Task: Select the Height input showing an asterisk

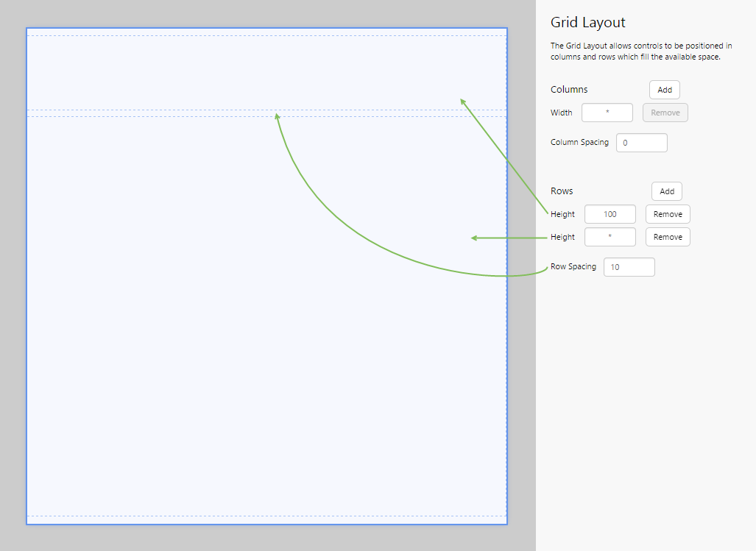Action: pyautogui.click(x=610, y=237)
